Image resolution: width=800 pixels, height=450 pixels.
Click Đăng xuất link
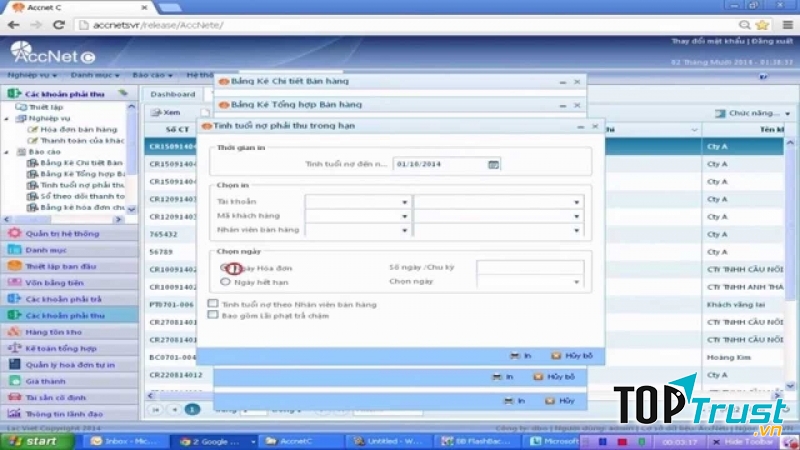click(771, 41)
